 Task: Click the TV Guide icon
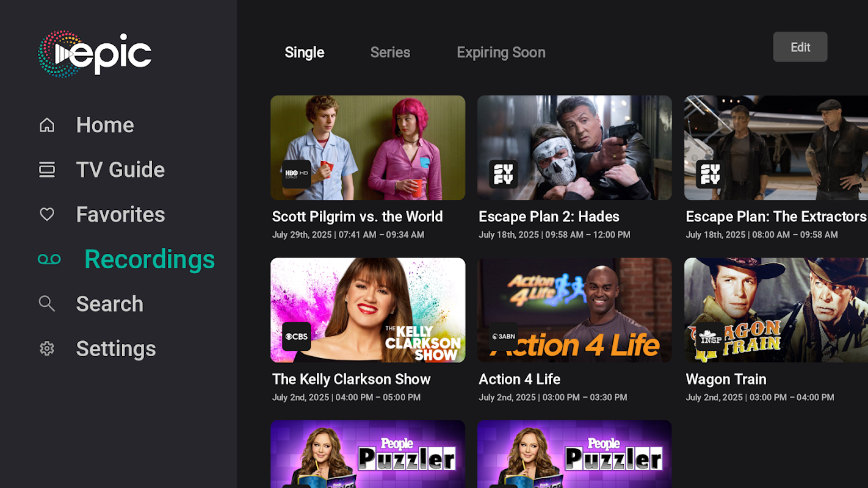(47, 170)
